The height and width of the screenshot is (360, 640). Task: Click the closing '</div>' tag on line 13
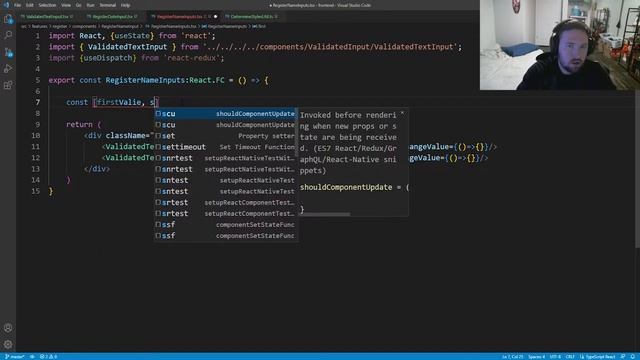97,169
